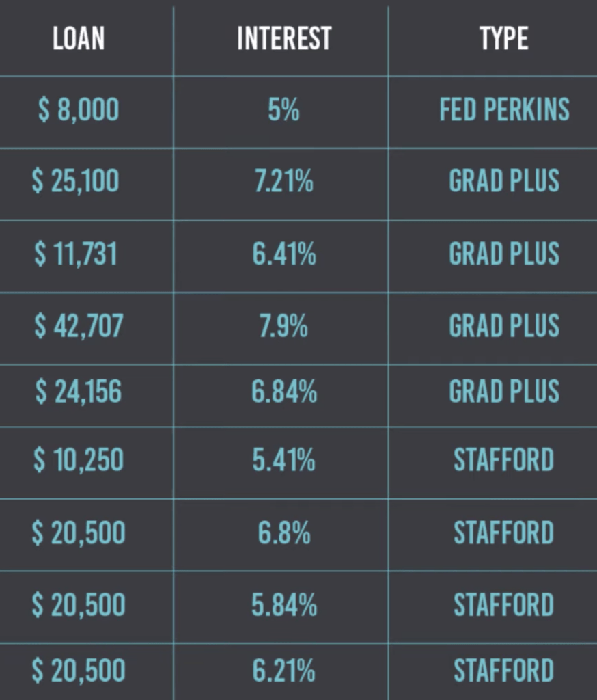The image size is (597, 700).
Task: Click the 6.8% interest rate
Action: (x=283, y=533)
